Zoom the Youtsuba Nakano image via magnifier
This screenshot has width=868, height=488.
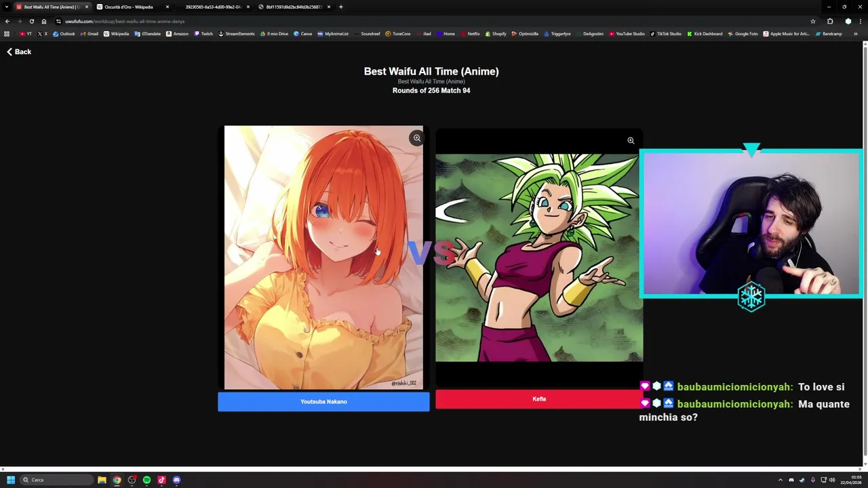[x=417, y=138]
